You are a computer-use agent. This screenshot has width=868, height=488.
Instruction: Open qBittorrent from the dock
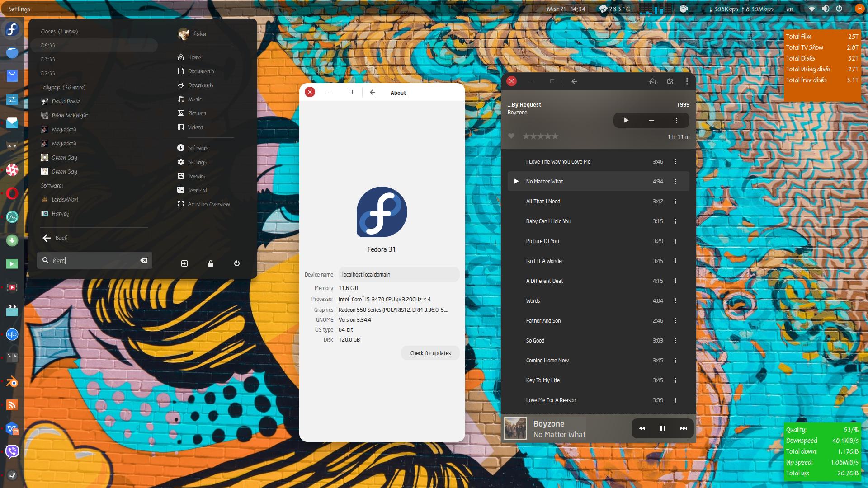(12, 334)
